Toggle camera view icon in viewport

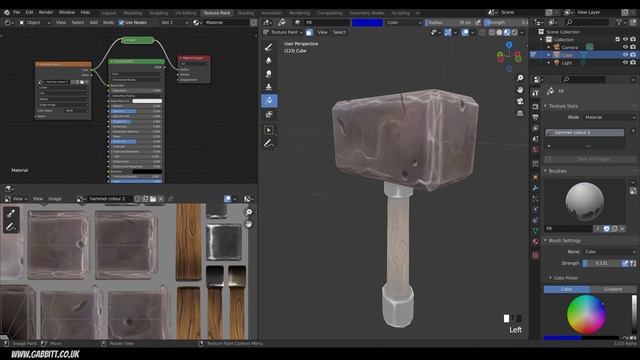coord(520,101)
